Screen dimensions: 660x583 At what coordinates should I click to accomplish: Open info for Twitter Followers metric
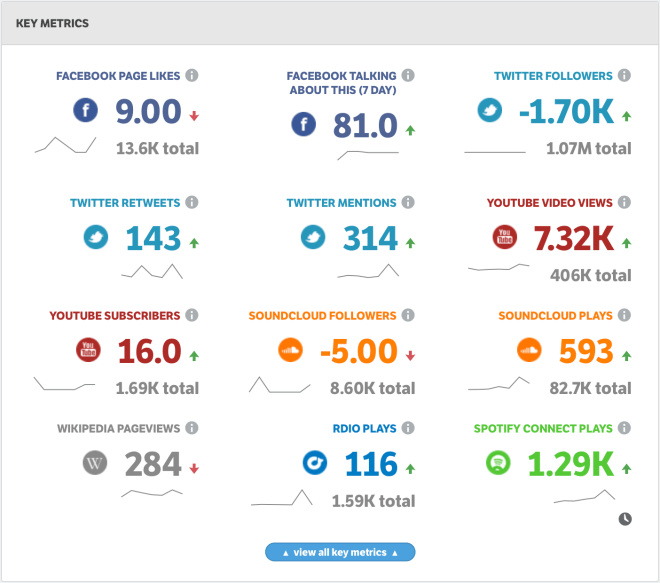pyautogui.click(x=624, y=75)
